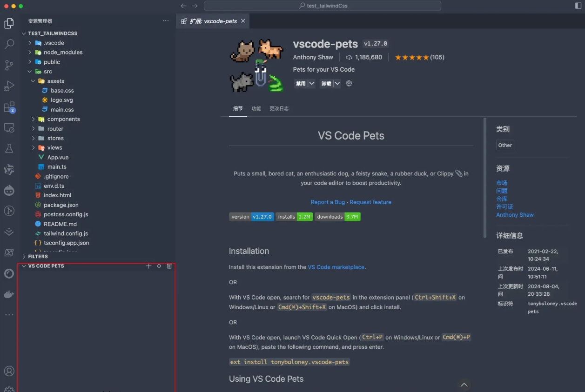Switch to the 功能 tab
Viewport: 585px width, 392px height.
coord(256,108)
